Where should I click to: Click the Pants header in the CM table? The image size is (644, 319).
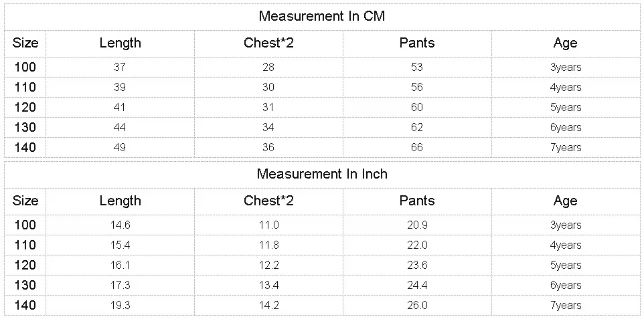[x=416, y=43]
